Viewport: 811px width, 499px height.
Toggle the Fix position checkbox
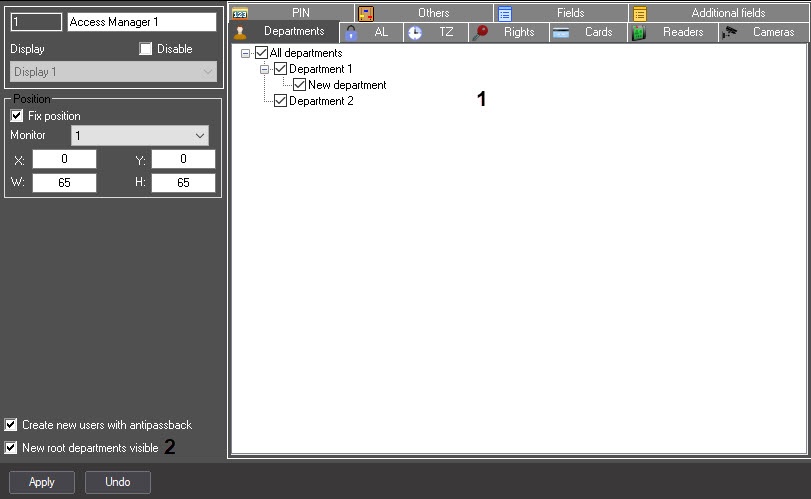[x=17, y=115]
